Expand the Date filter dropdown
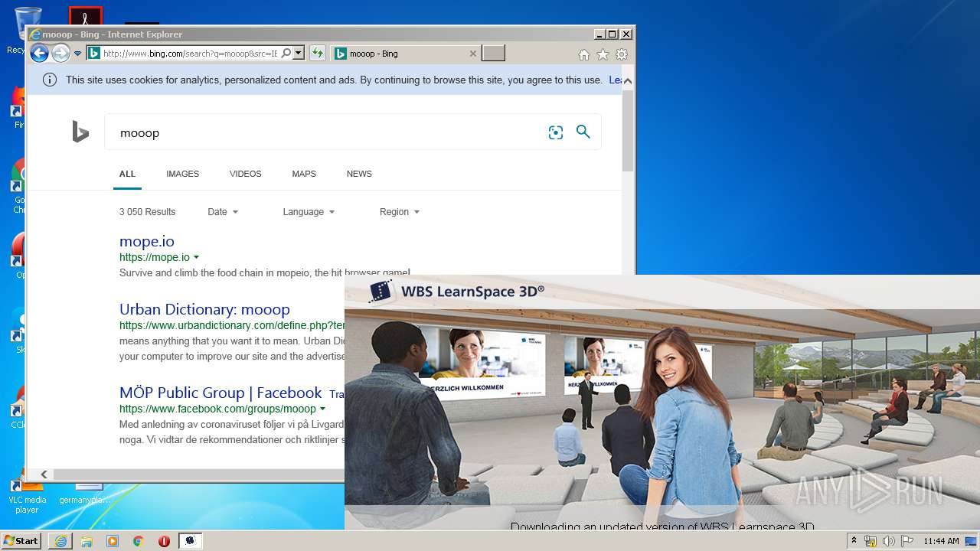The width and height of the screenshot is (980, 551). point(223,212)
